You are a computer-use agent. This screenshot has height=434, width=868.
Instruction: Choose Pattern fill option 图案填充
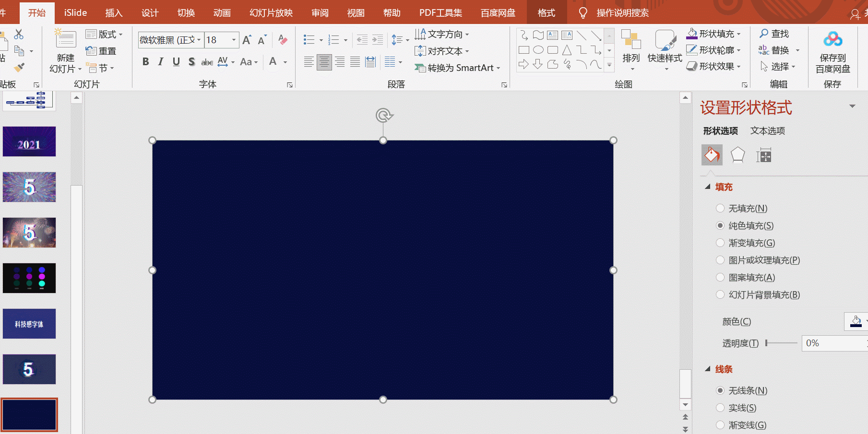click(x=720, y=277)
